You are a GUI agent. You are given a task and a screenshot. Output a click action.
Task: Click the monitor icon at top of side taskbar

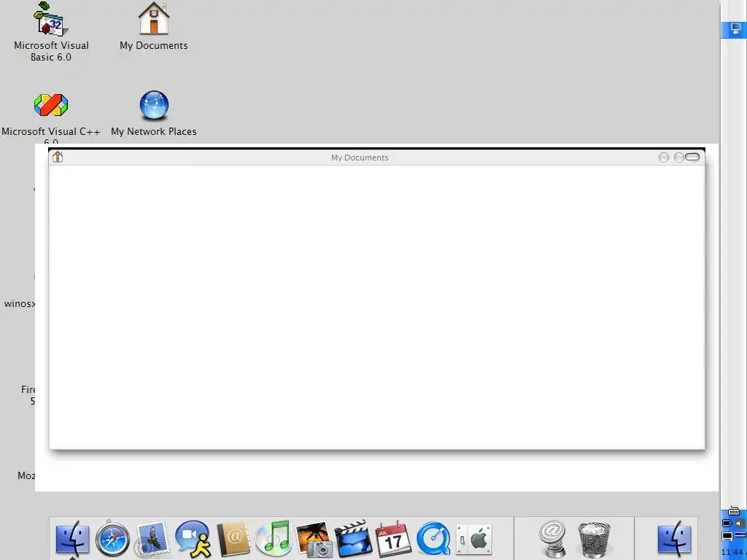click(x=736, y=28)
